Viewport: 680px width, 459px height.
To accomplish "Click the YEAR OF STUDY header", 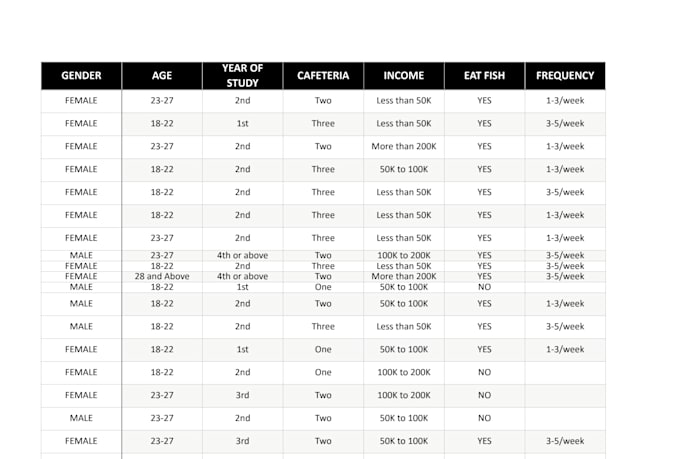I will tap(242, 76).
